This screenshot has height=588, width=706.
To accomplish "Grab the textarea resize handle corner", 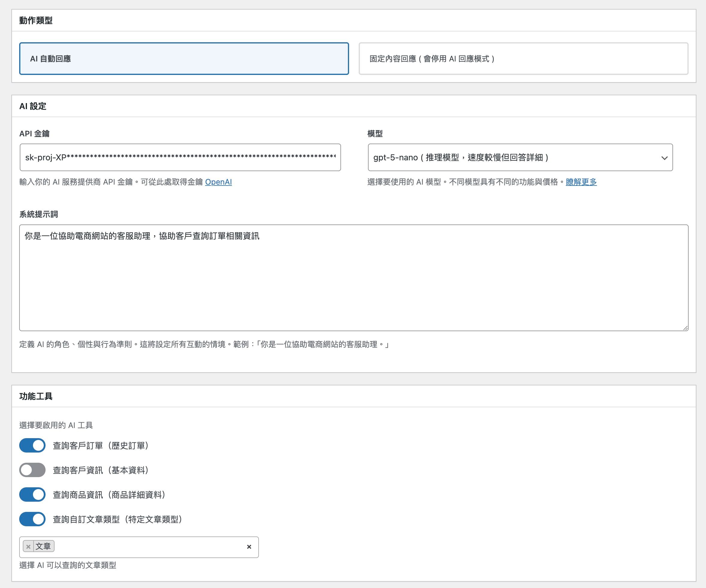I will (685, 328).
